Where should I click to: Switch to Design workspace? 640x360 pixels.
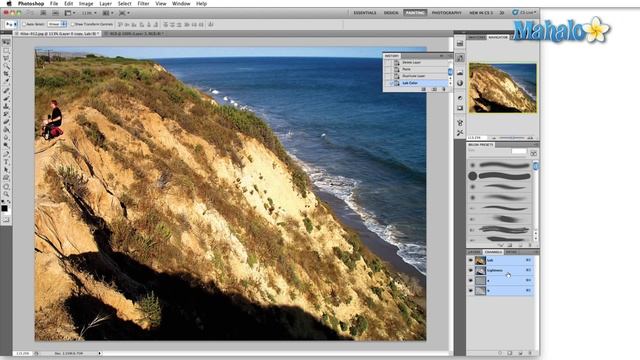coord(391,13)
